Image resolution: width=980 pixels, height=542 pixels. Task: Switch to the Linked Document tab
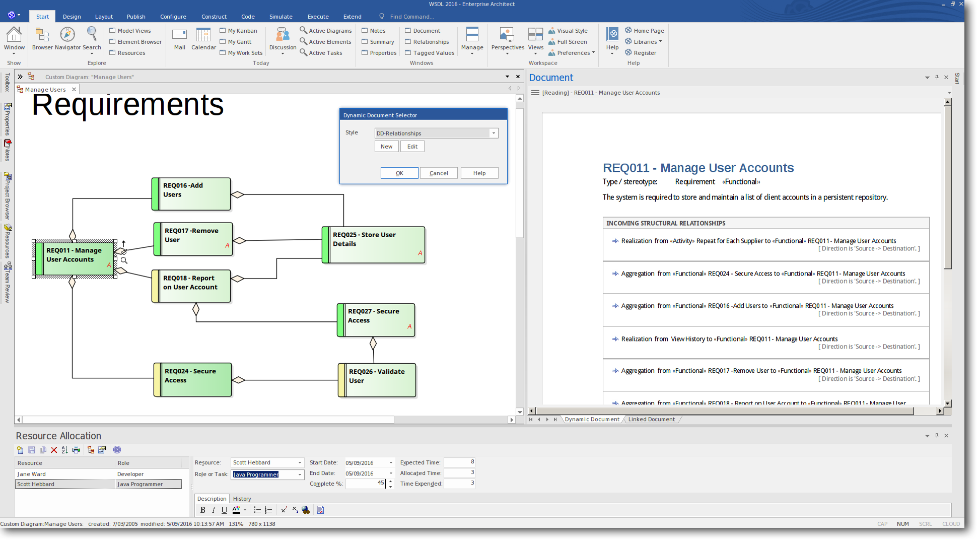tap(651, 419)
